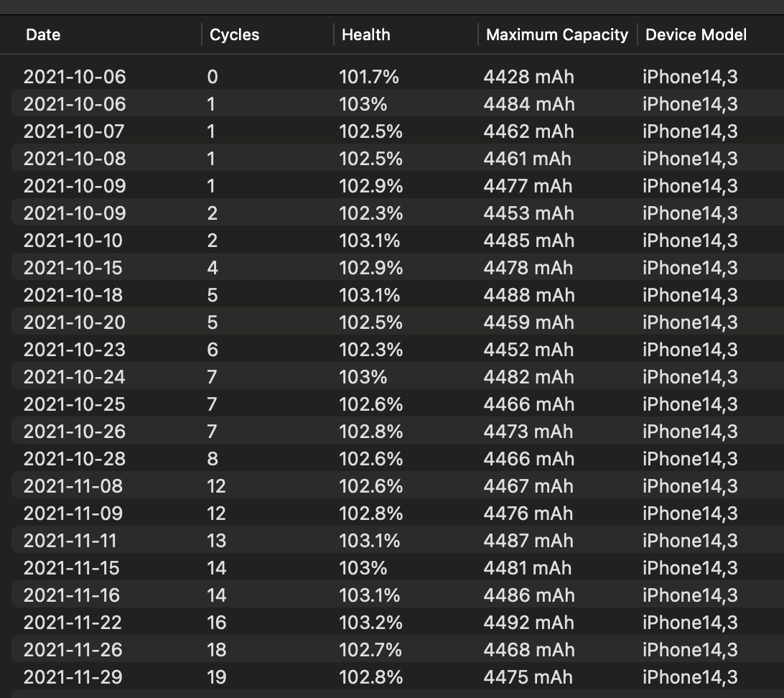The height and width of the screenshot is (698, 784).
Task: Click cycle count 13
Action: 217,541
